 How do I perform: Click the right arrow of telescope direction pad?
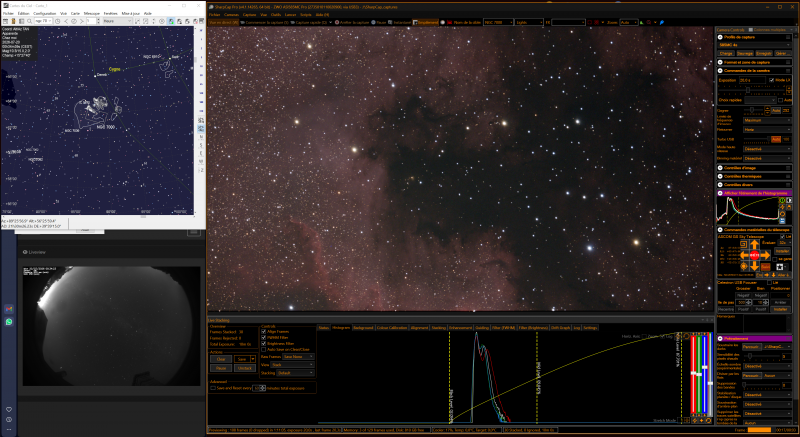[x=766, y=255]
